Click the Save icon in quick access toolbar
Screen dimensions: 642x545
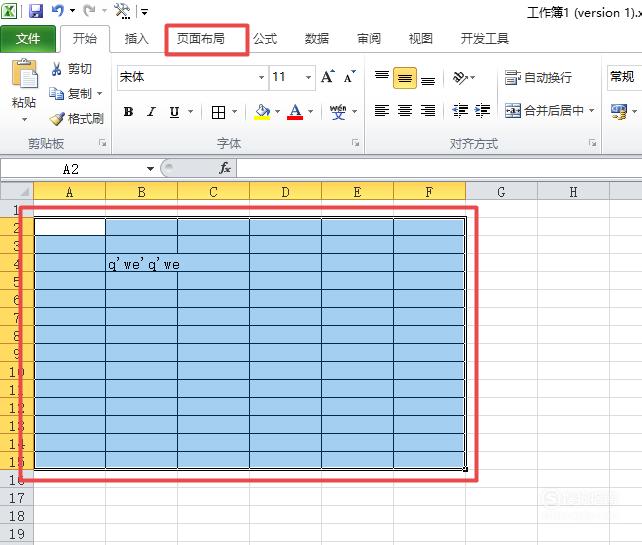coord(36,11)
